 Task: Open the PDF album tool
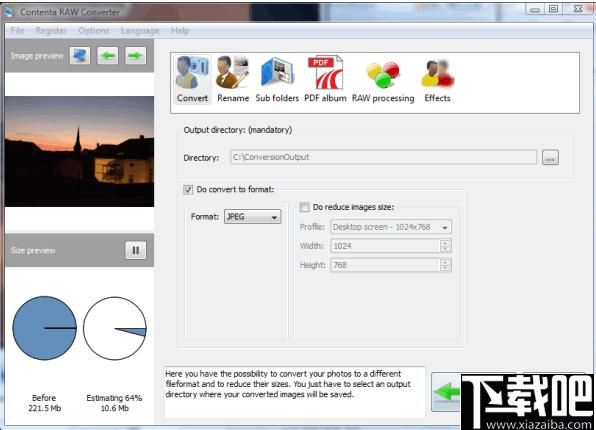(x=325, y=79)
